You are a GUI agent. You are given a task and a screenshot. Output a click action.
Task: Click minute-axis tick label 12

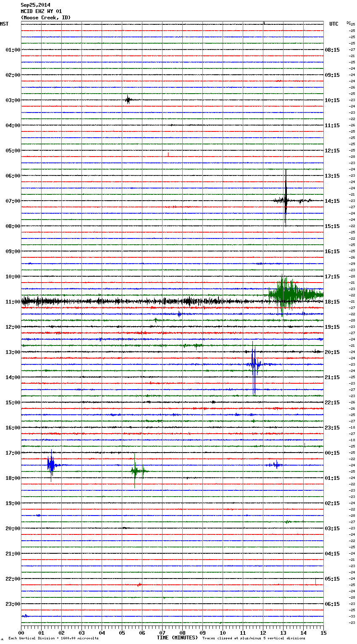click(x=263, y=633)
